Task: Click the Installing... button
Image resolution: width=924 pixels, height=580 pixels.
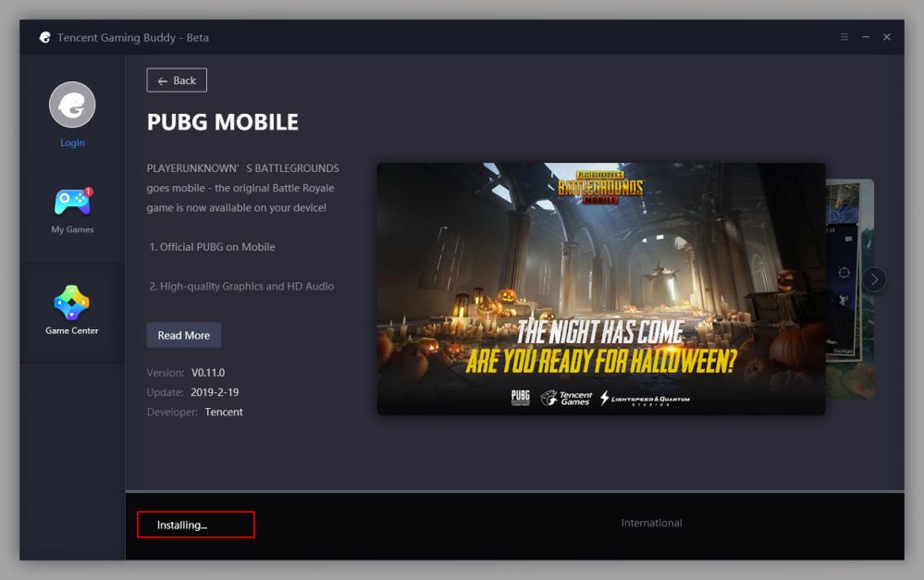Action: pos(196,524)
